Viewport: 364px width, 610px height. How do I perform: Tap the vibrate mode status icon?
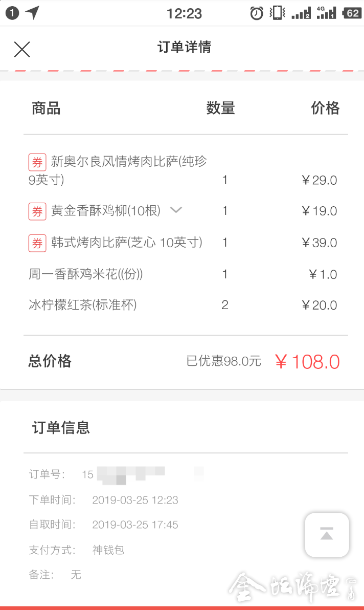(x=278, y=13)
